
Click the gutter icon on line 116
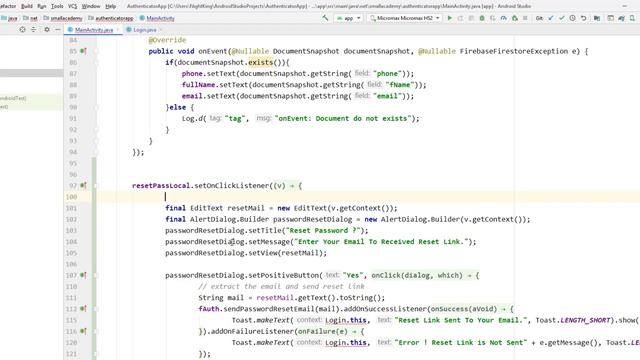[83, 331]
